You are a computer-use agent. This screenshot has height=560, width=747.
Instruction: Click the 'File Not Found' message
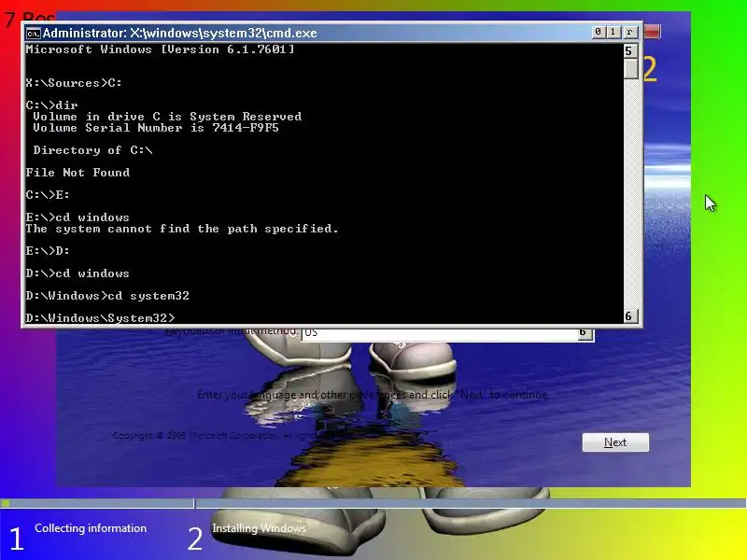[78, 173]
